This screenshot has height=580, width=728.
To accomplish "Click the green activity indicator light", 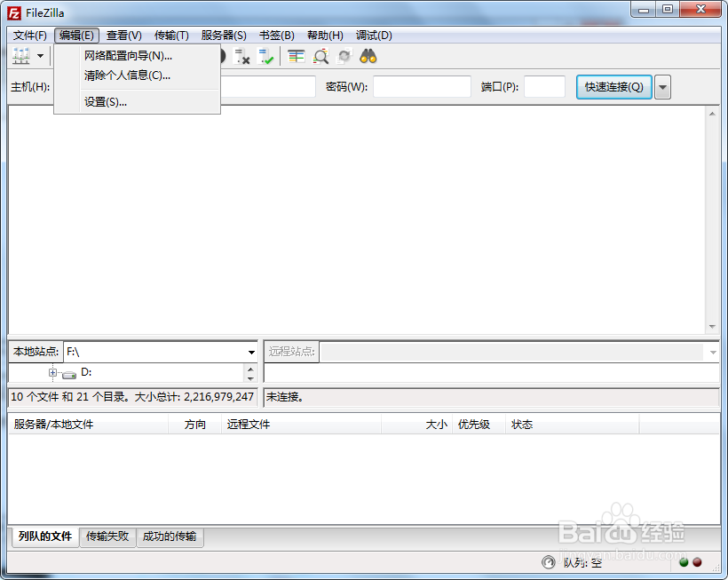I will click(684, 562).
